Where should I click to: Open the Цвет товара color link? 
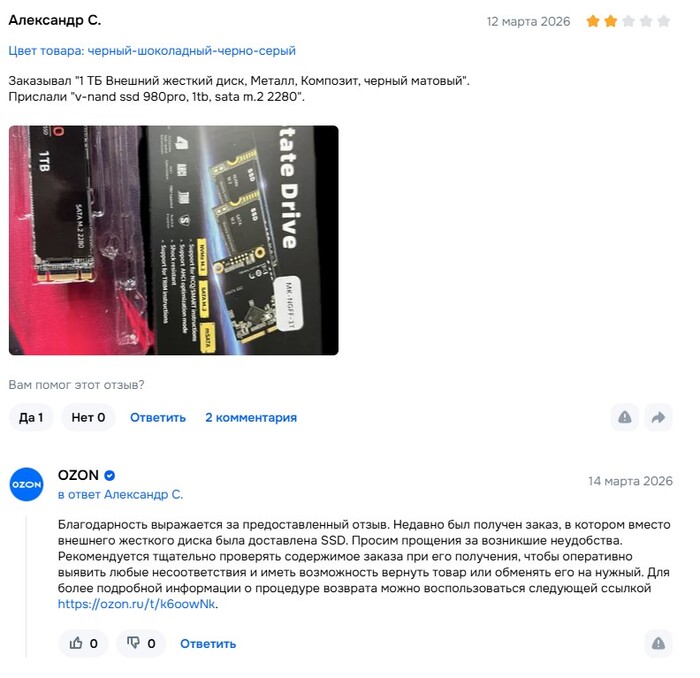(x=152, y=51)
